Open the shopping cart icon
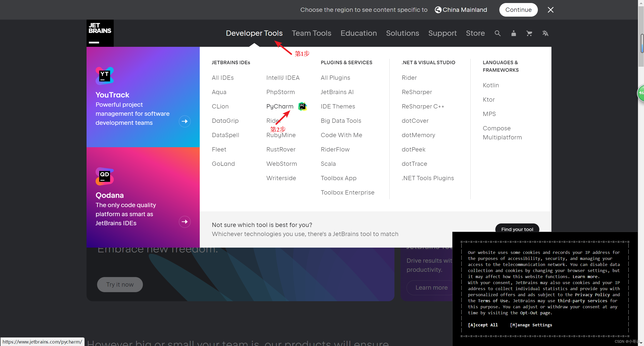The height and width of the screenshot is (346, 644). 529,33
